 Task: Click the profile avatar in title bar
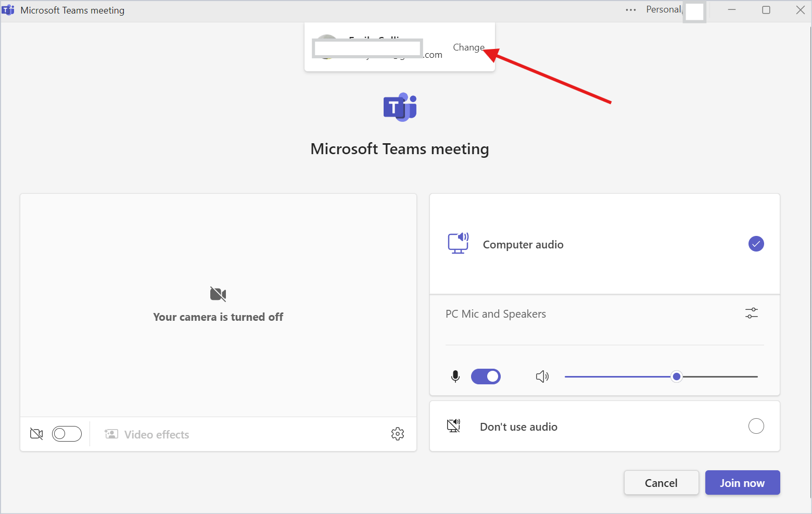pos(694,11)
